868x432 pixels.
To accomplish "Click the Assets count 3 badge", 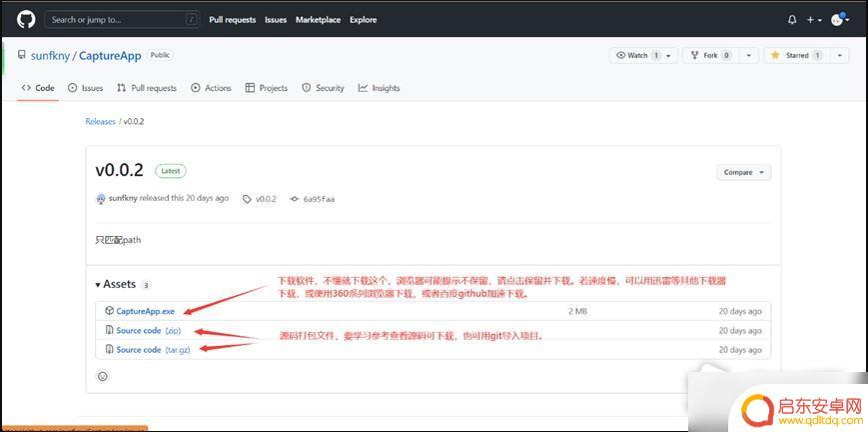I will [146, 285].
